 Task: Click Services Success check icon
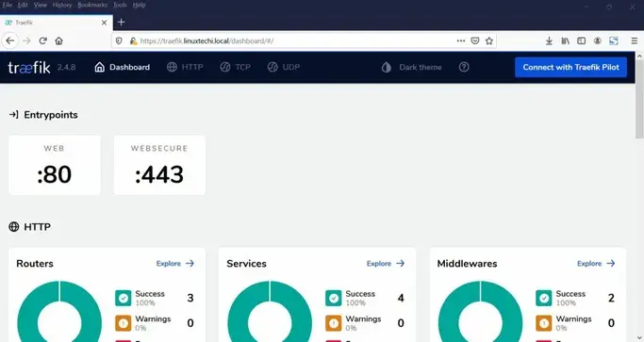click(334, 298)
